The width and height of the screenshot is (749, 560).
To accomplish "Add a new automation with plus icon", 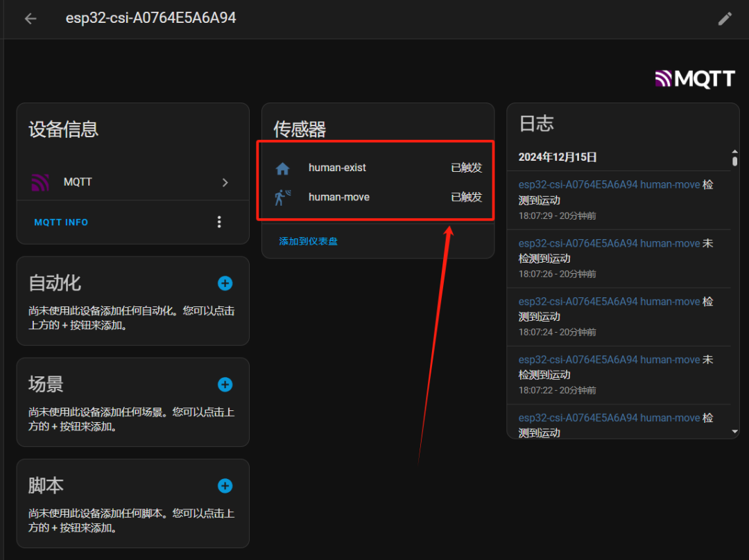I will pos(225,283).
